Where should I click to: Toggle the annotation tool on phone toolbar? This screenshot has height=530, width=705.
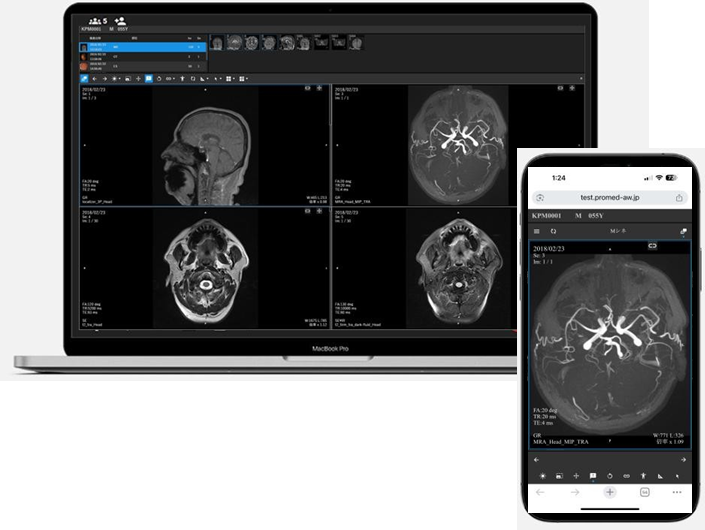pos(593,476)
